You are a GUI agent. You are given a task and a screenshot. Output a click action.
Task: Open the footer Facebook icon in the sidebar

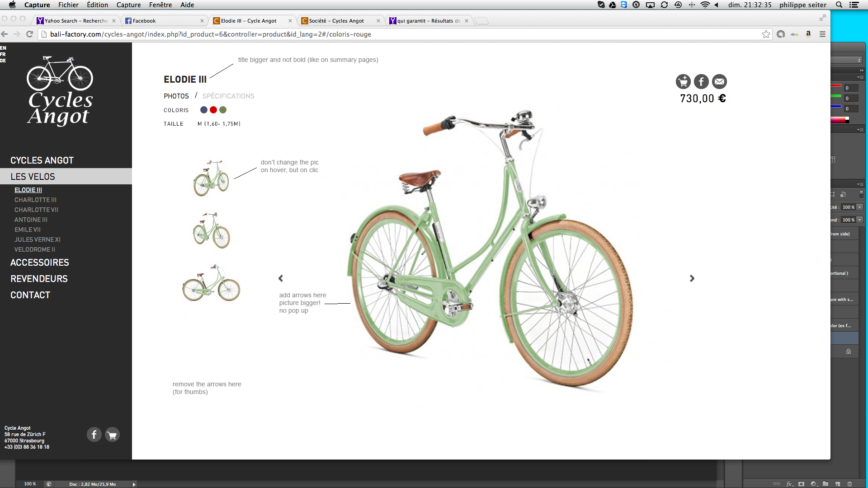pos(94,435)
